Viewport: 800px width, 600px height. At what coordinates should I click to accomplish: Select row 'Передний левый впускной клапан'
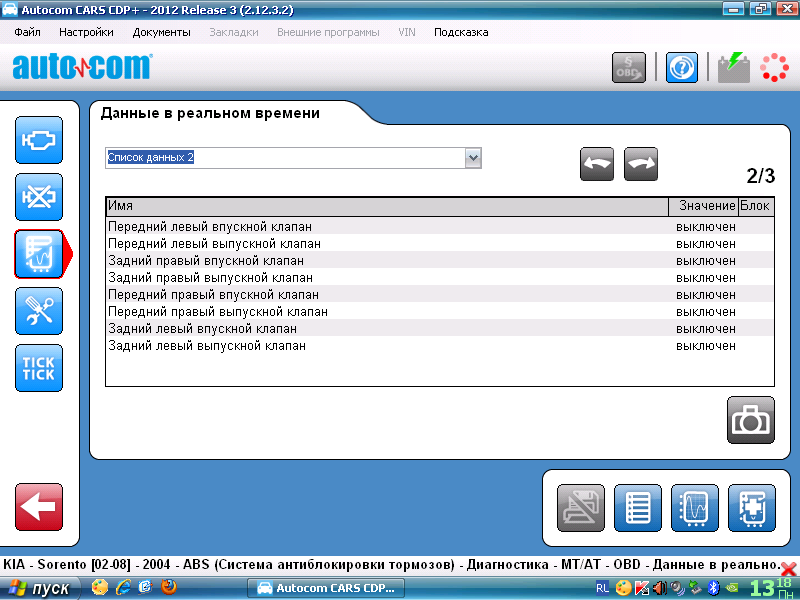pos(210,227)
